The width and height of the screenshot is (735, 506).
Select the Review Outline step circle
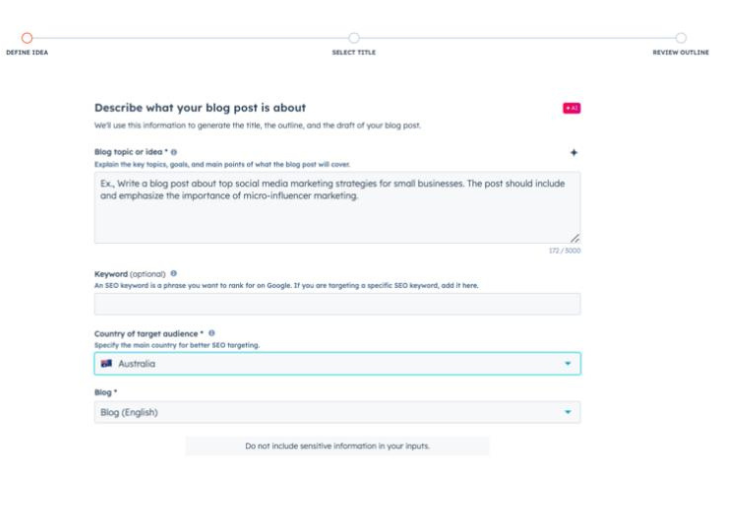tap(680, 37)
